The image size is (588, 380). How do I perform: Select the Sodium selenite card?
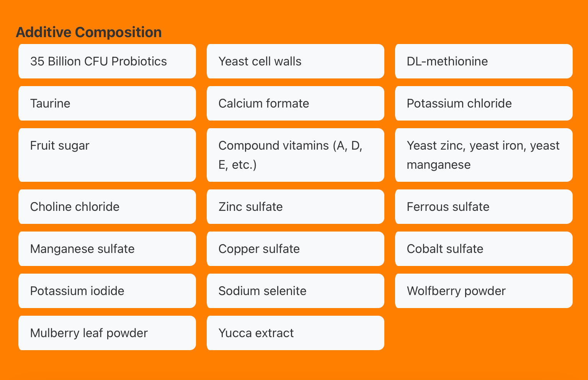tap(295, 291)
